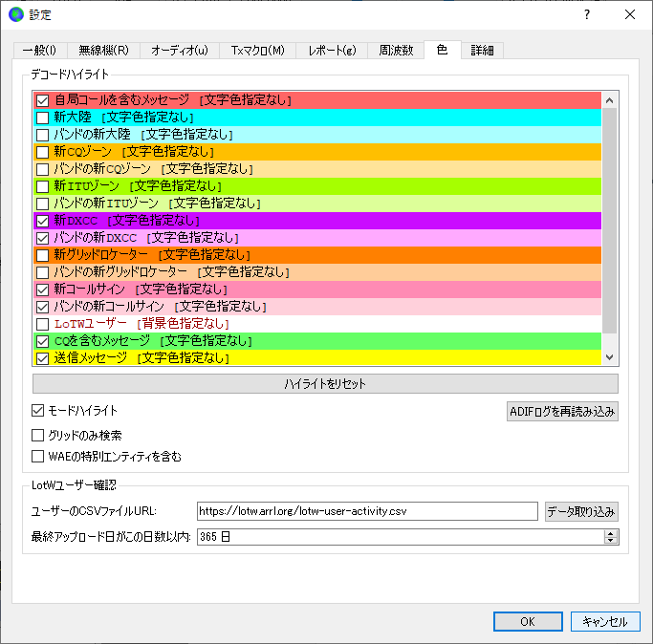Check the 新グリッドロケーター checkbox
653x644 pixels.
point(42,255)
